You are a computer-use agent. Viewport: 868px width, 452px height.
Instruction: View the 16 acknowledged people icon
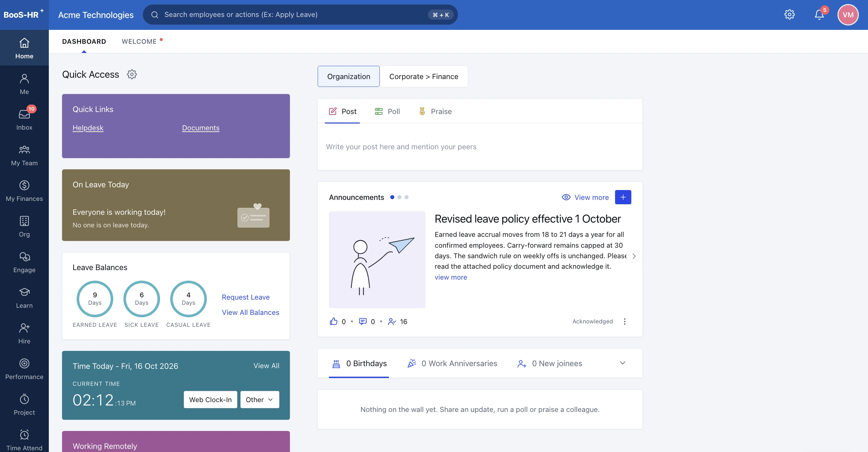point(392,321)
